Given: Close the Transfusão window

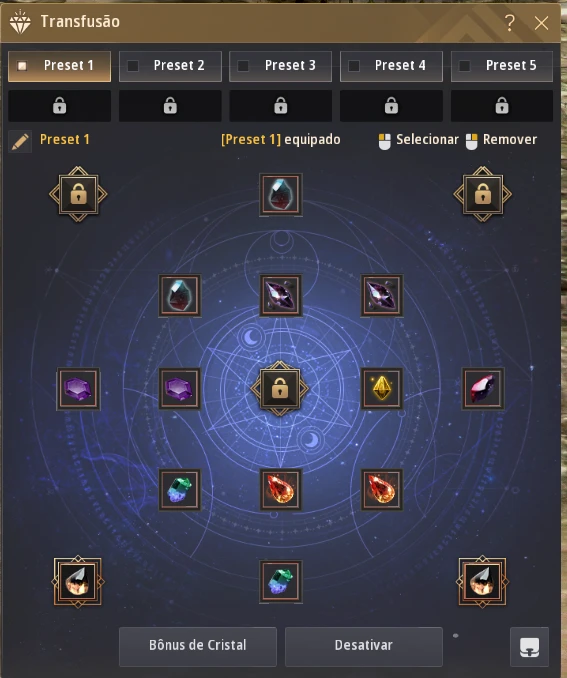Looking at the screenshot, I should 541,23.
